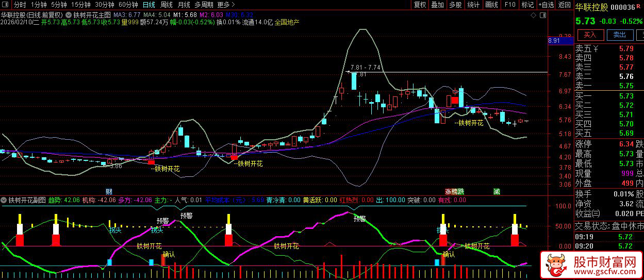Switch to the 分时 chart tab
This screenshot has width=644, height=280.
pos(20,5)
